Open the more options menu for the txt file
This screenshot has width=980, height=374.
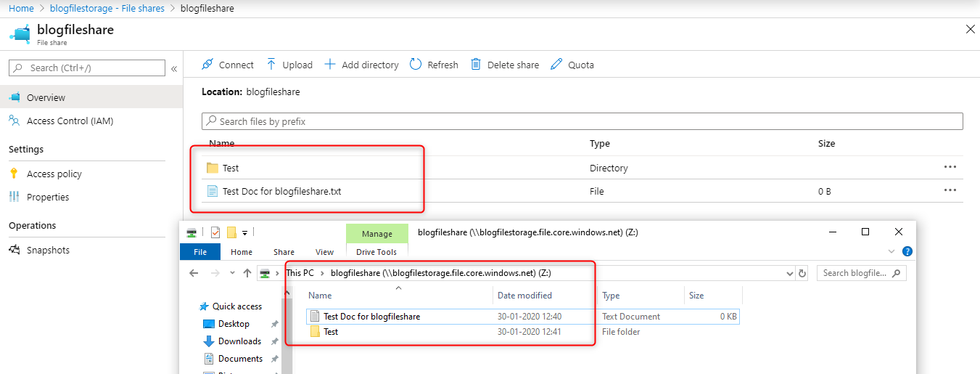950,190
